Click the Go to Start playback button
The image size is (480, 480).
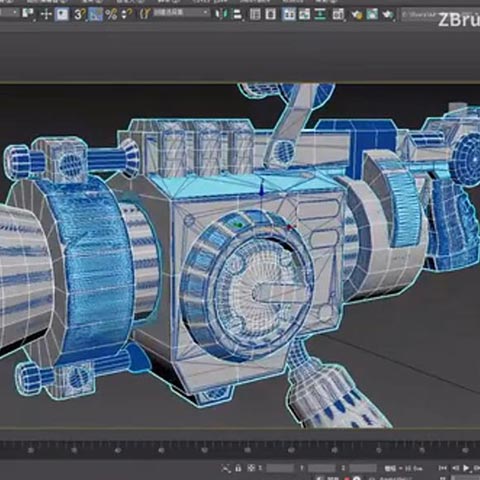[x=443, y=468]
